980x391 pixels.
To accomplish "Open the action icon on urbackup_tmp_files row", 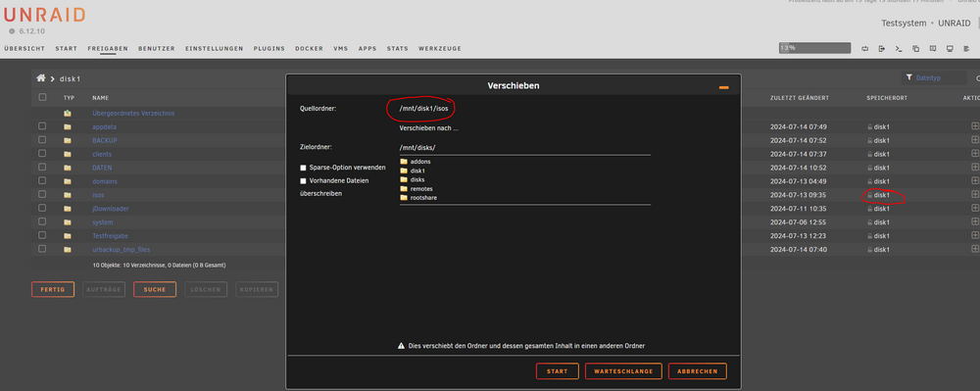I will 975,249.
